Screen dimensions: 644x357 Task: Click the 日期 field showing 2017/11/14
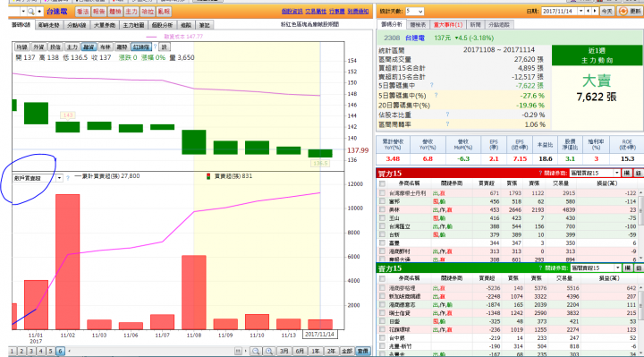[559, 11]
